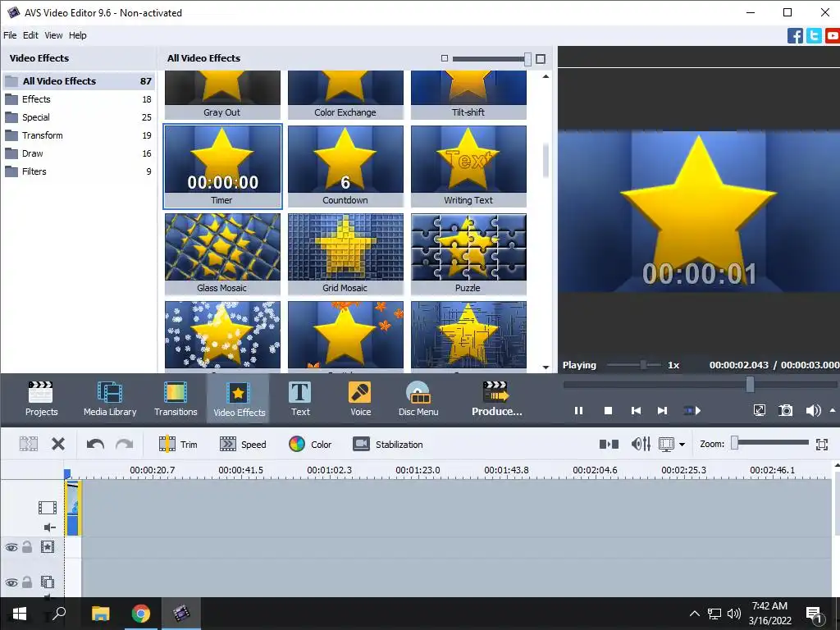
Task: Open the Color correction tool
Action: [310, 444]
